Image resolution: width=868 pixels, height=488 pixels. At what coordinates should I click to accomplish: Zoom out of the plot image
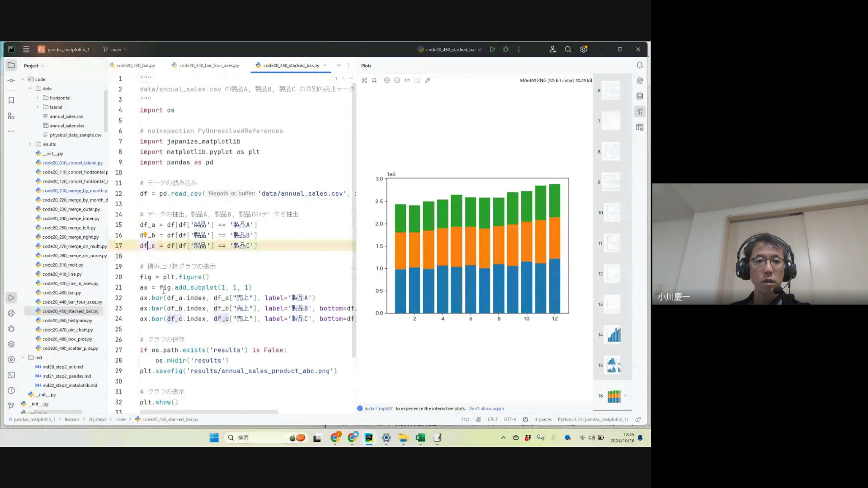[397, 80]
